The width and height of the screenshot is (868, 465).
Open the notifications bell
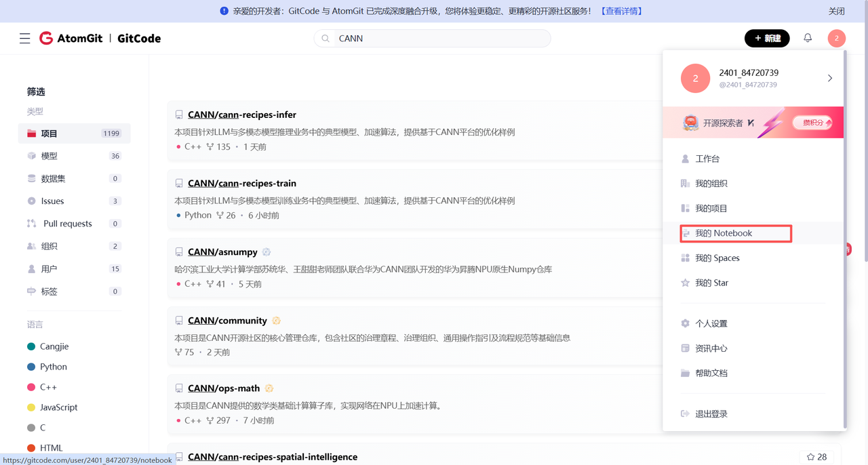(x=808, y=38)
